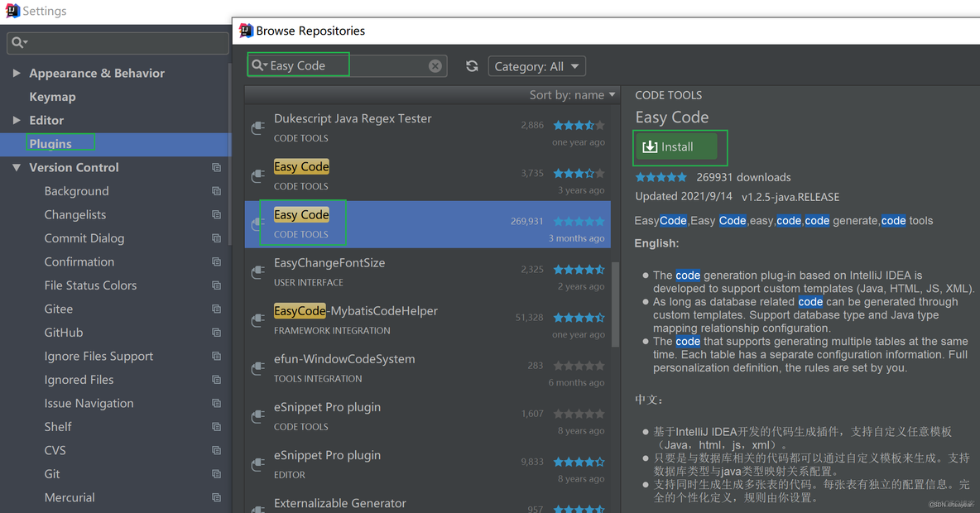Screen dimensions: 980x513
Task: Click the copy icon next to File Status Colors
Action: click(x=216, y=285)
